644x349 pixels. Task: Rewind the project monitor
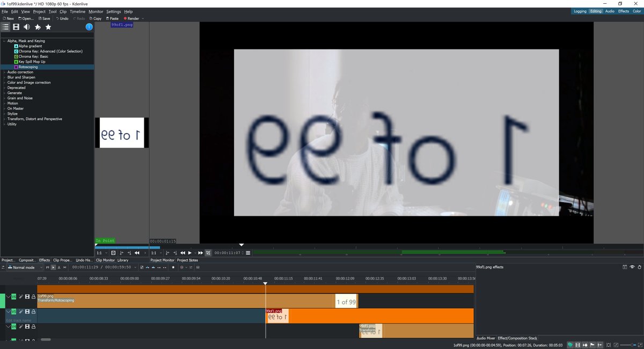(182, 253)
